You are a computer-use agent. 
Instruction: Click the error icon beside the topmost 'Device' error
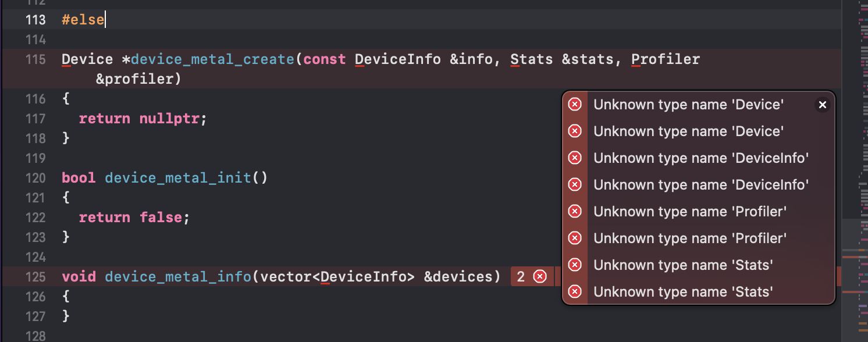point(575,105)
